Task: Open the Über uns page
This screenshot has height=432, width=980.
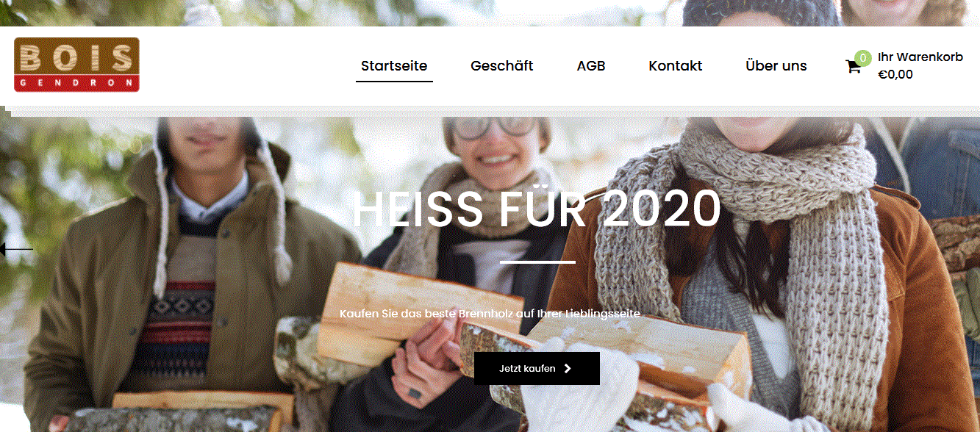Action: pyautogui.click(x=776, y=65)
